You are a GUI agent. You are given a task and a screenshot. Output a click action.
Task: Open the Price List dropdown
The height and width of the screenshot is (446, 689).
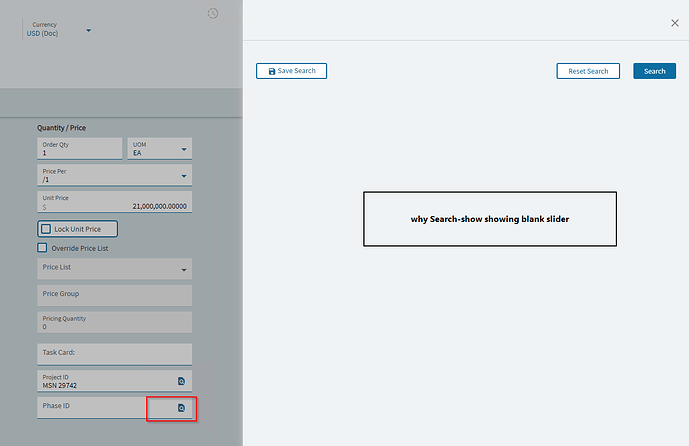pos(184,270)
